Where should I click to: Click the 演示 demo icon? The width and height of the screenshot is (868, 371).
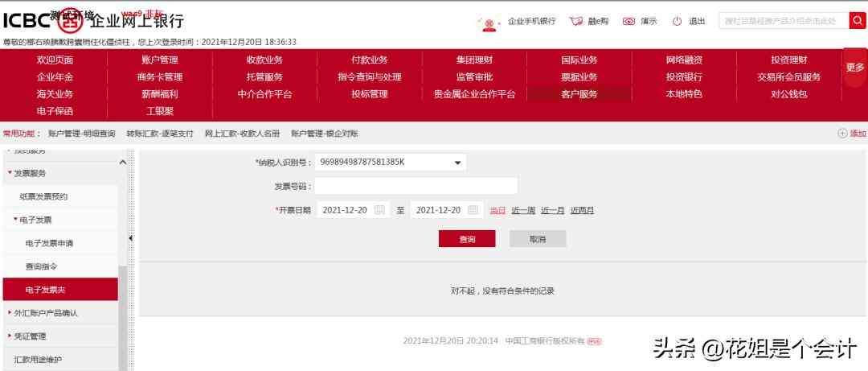tap(628, 21)
